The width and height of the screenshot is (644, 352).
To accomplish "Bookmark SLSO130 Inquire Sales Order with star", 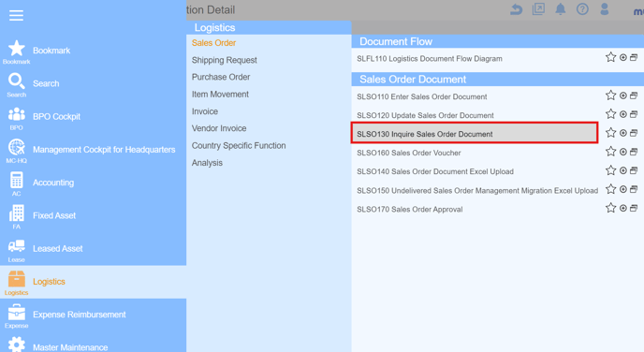I will (610, 133).
